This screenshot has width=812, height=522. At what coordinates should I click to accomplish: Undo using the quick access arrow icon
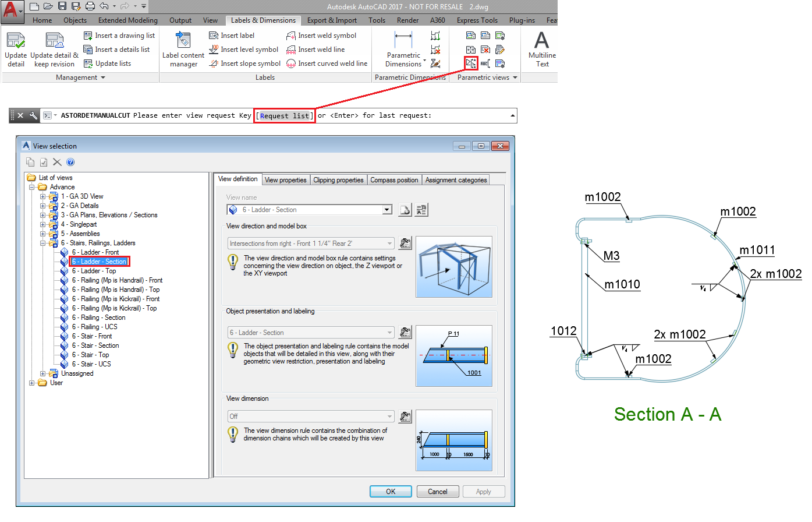[x=104, y=6]
